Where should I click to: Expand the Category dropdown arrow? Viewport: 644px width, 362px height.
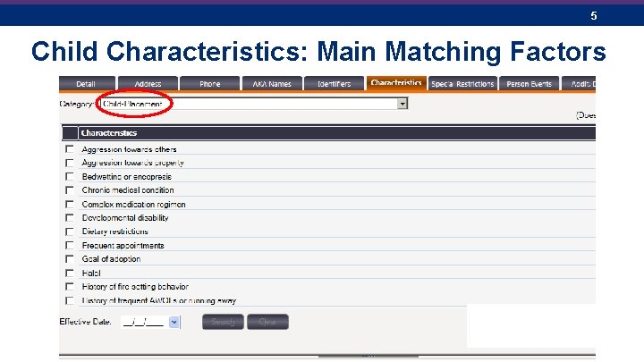click(402, 104)
